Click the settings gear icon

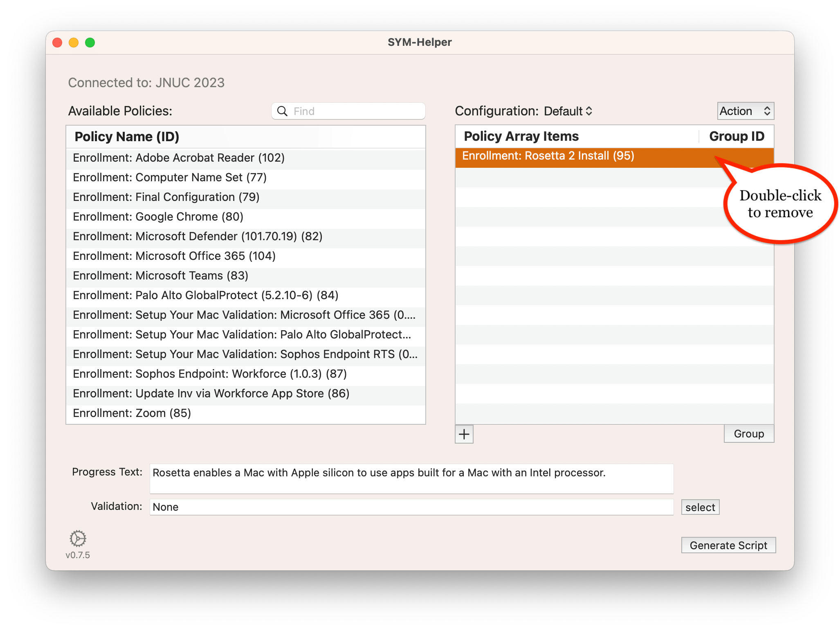coord(78,538)
